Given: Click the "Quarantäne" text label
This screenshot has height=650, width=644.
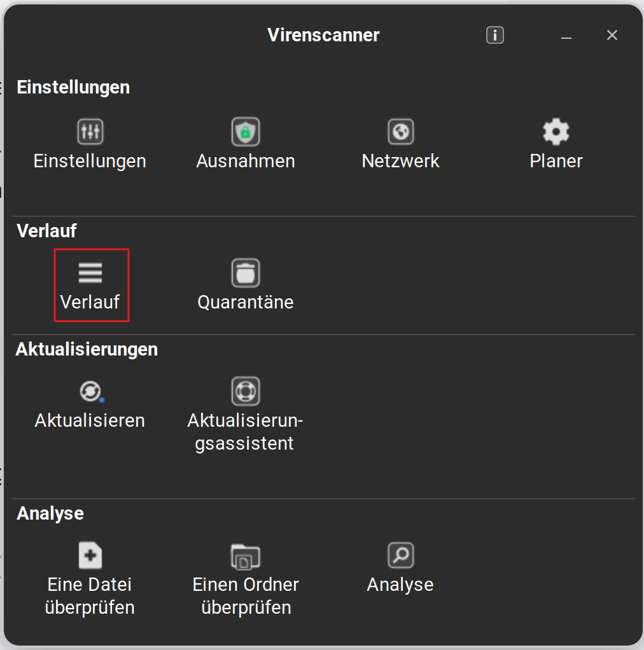Looking at the screenshot, I should point(246,302).
